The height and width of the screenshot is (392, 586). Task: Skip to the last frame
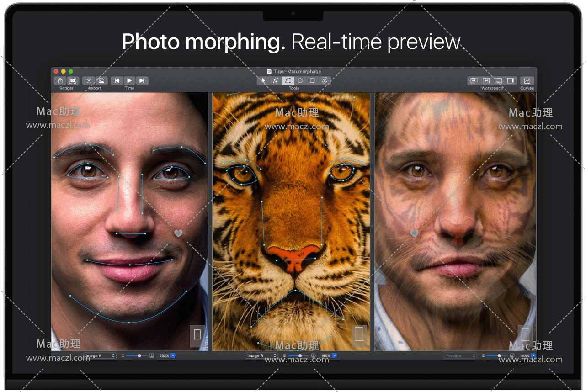(x=142, y=81)
